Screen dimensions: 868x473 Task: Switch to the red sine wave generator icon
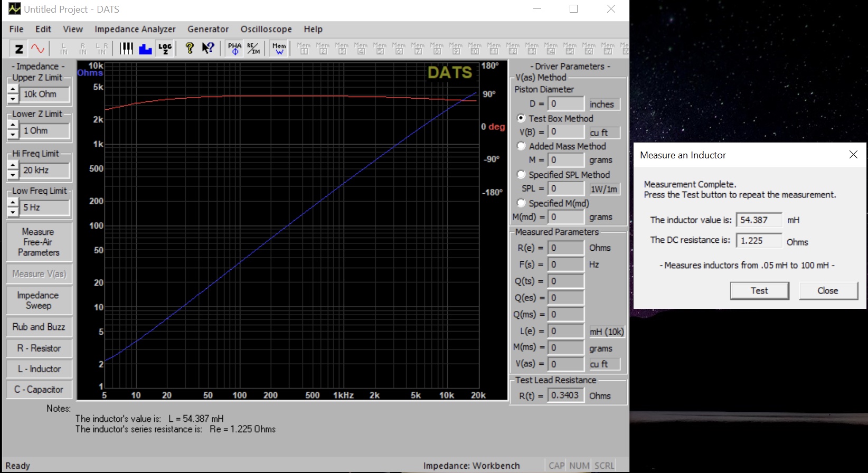tap(38, 49)
